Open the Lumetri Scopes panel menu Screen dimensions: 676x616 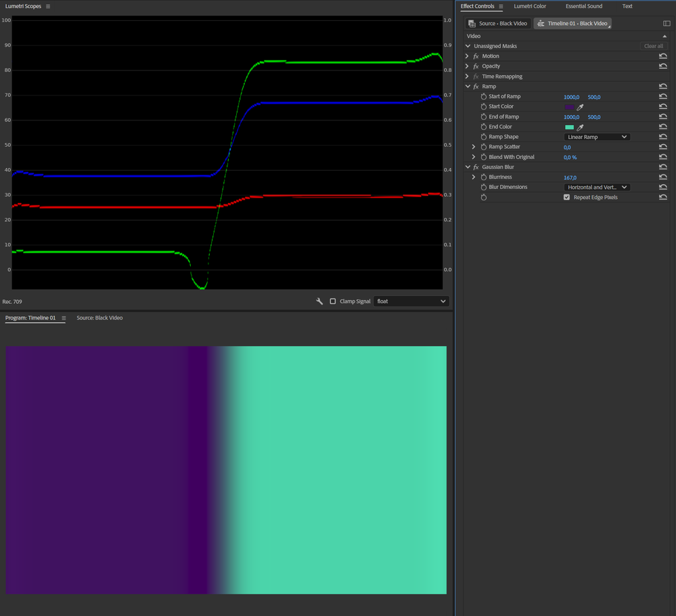point(48,7)
